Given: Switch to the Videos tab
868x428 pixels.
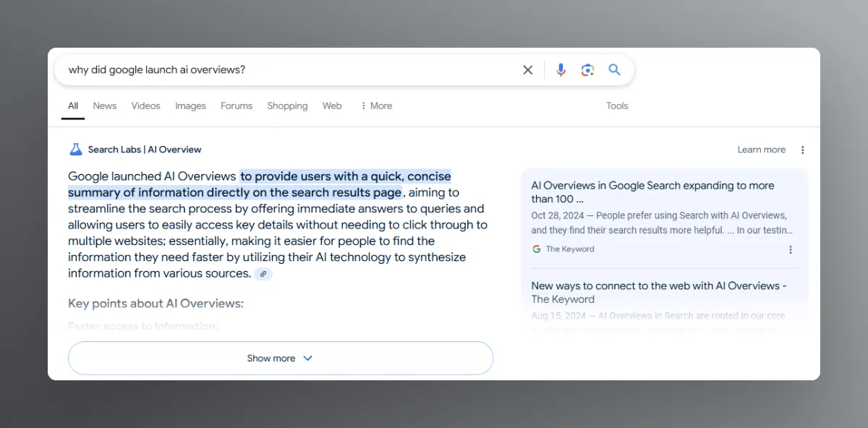Looking at the screenshot, I should [145, 106].
